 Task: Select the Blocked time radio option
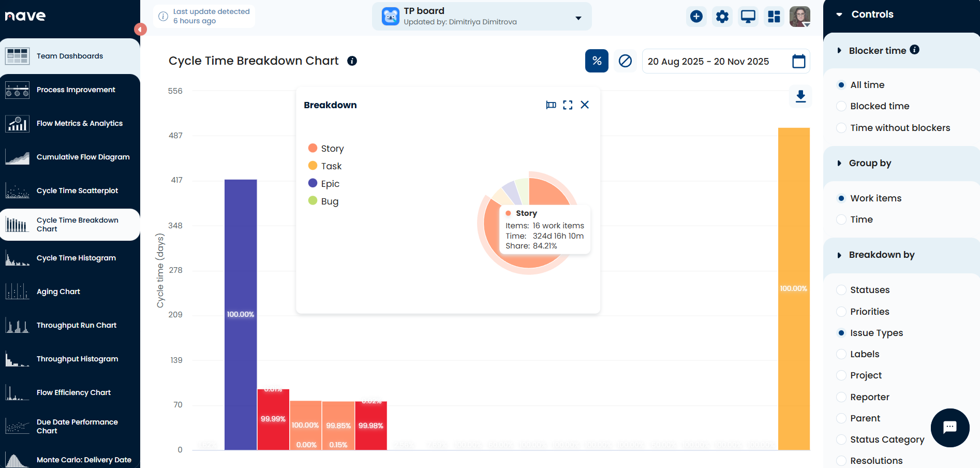842,106
